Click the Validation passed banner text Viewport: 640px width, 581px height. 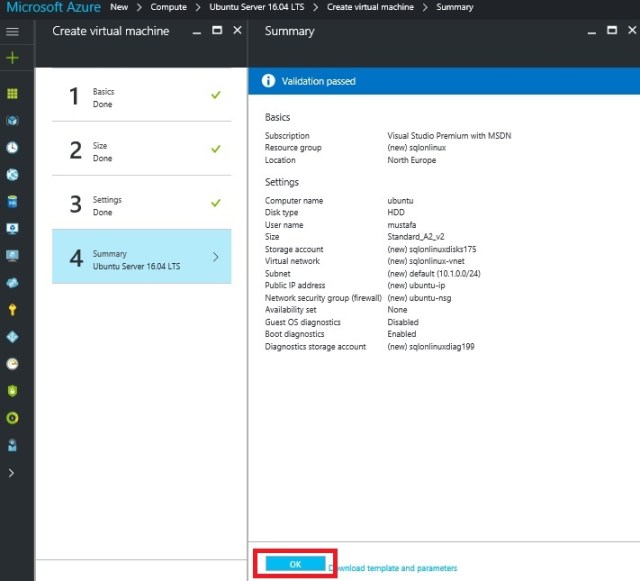[x=318, y=81]
